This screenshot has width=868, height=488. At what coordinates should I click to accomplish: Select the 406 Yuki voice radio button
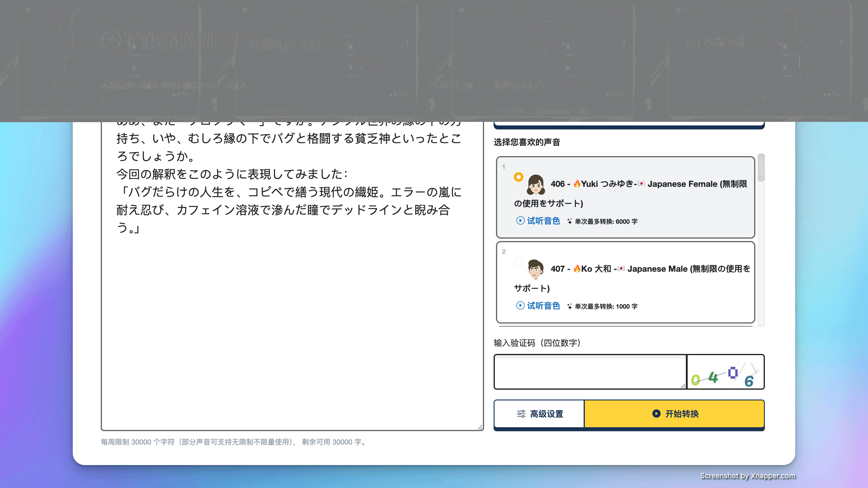tap(518, 177)
